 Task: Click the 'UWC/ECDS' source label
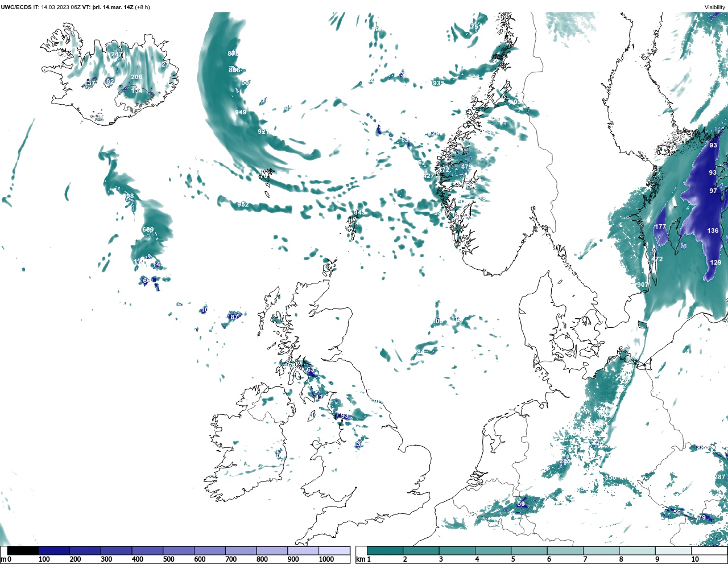point(16,7)
